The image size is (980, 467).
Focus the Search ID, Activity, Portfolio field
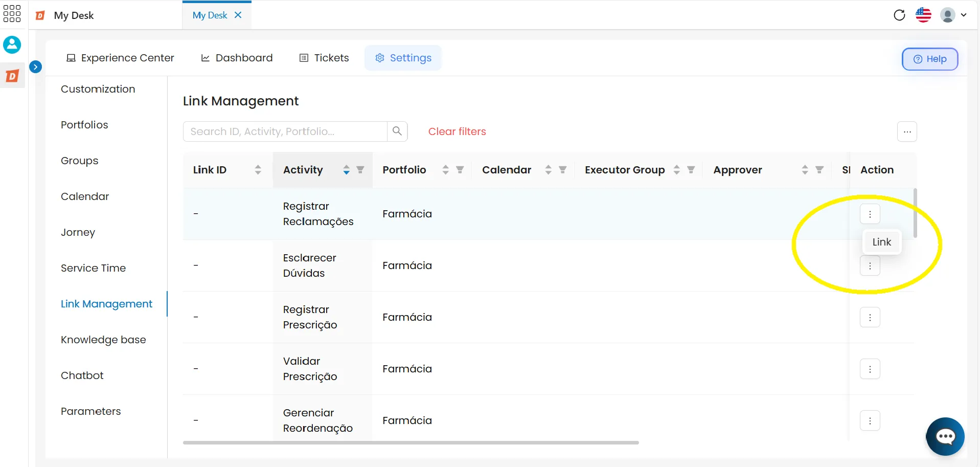pos(285,131)
